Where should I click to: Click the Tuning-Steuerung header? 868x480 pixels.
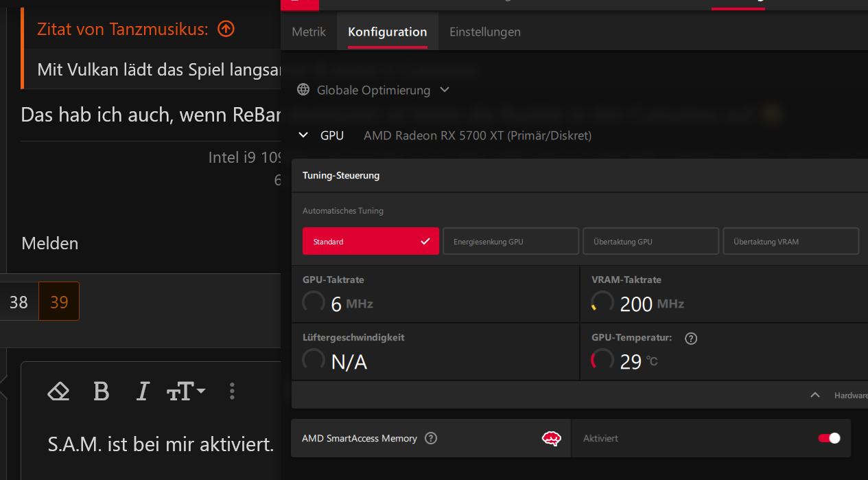(x=341, y=175)
